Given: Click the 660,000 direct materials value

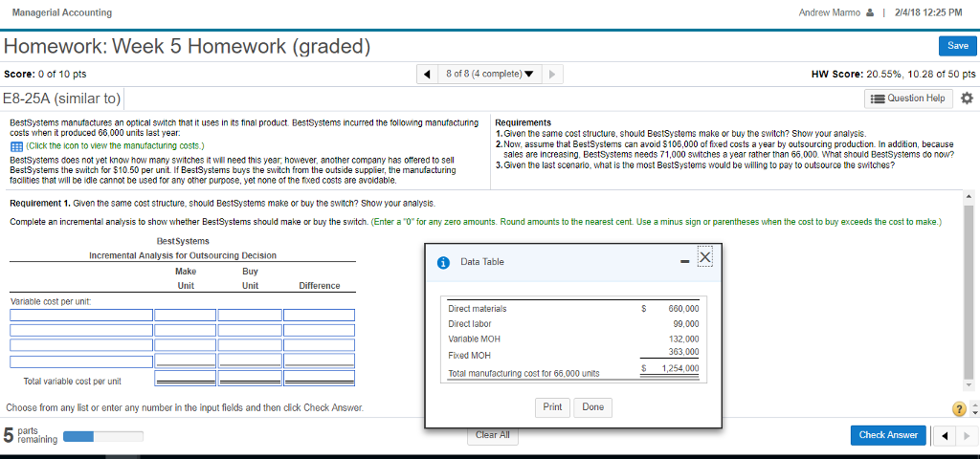Looking at the screenshot, I should coord(683,309).
